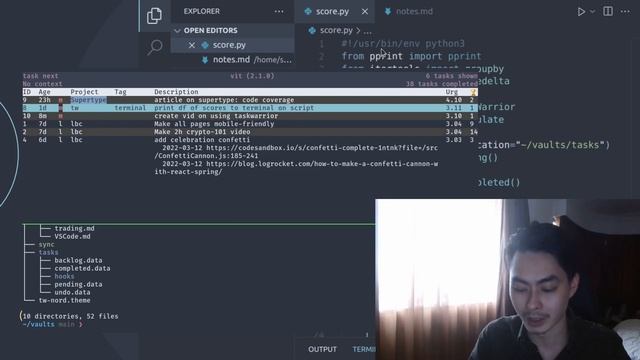Click the 'tasks' directory in tree output

(48, 252)
